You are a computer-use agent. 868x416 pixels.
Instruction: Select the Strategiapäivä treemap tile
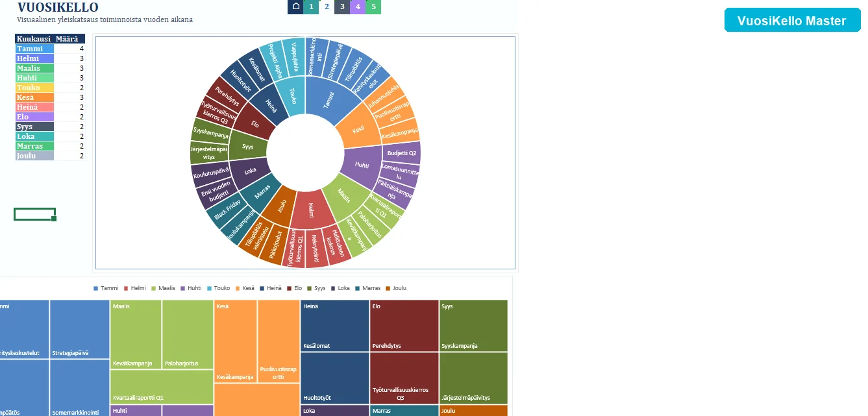[x=79, y=329]
